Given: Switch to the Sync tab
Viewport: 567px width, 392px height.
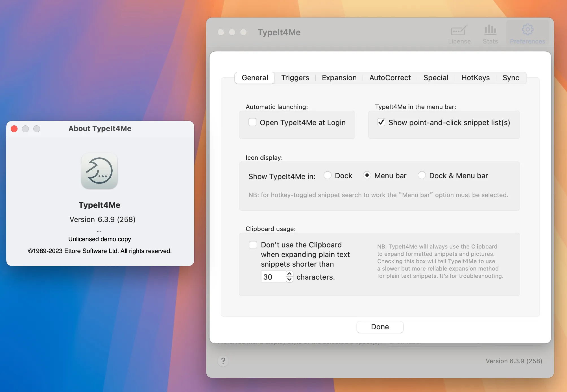Looking at the screenshot, I should 511,78.
